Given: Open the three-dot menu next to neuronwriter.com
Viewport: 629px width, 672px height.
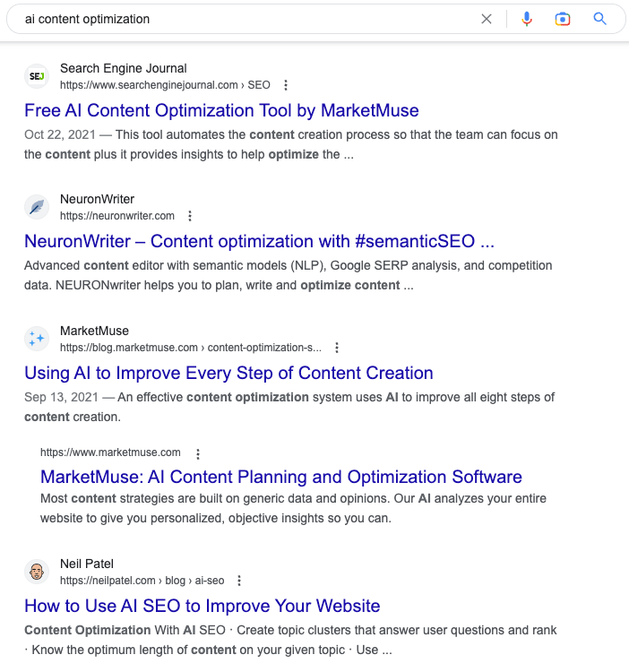Looking at the screenshot, I should [190, 216].
